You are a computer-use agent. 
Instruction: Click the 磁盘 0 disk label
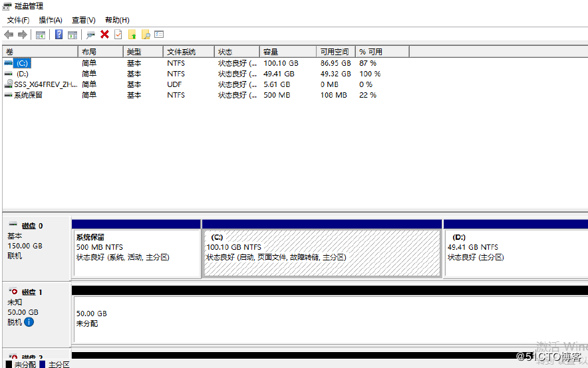click(x=32, y=226)
